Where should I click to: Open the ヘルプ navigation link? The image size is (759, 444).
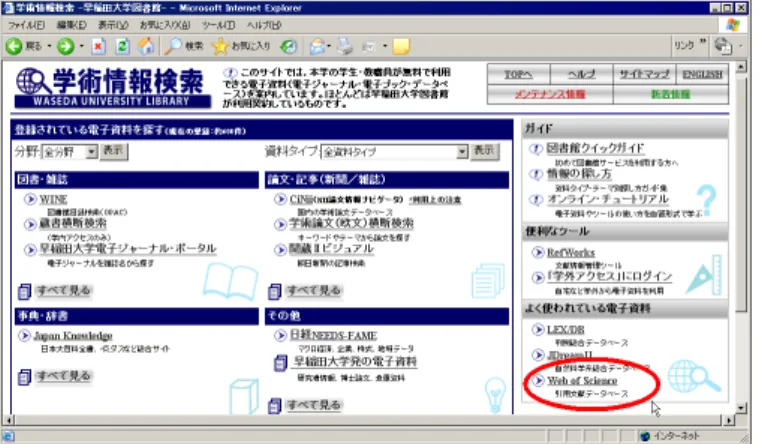click(x=581, y=75)
